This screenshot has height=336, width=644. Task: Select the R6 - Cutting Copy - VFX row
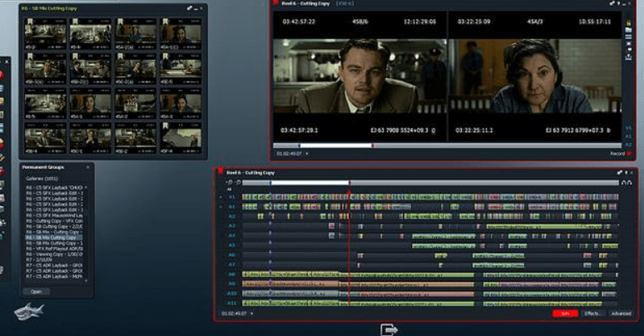pyautogui.click(x=54, y=221)
